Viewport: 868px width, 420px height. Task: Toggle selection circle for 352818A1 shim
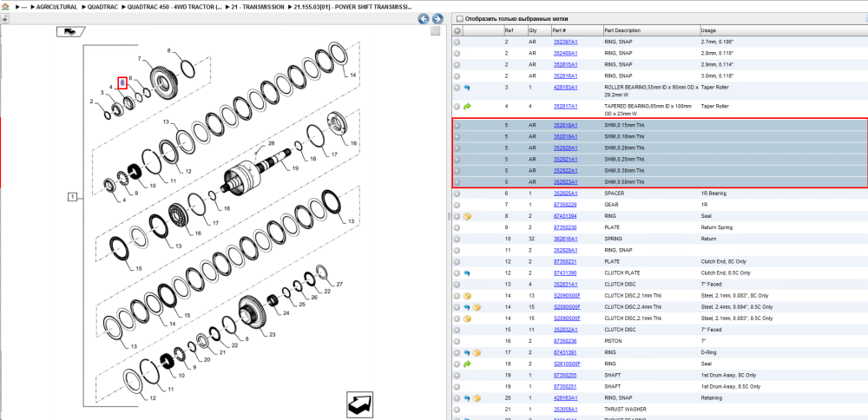tap(457, 125)
